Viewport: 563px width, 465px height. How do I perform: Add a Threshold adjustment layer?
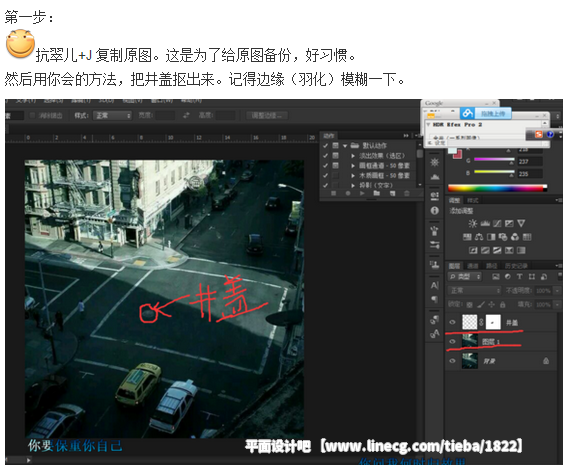coord(497,250)
